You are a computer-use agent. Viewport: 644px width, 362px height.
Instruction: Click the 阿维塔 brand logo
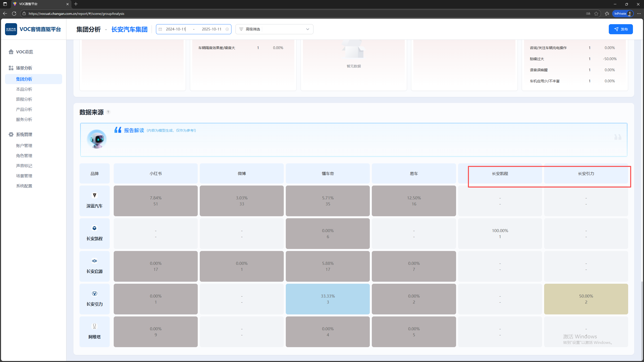(x=95, y=326)
